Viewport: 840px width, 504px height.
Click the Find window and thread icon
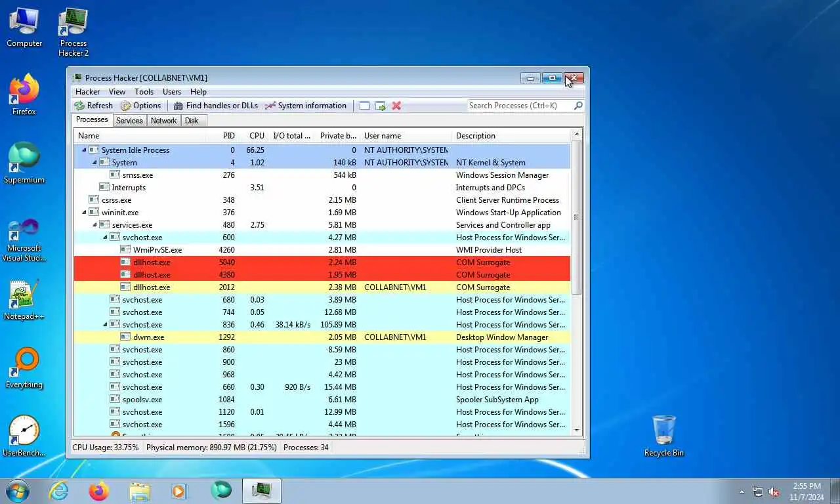381,106
